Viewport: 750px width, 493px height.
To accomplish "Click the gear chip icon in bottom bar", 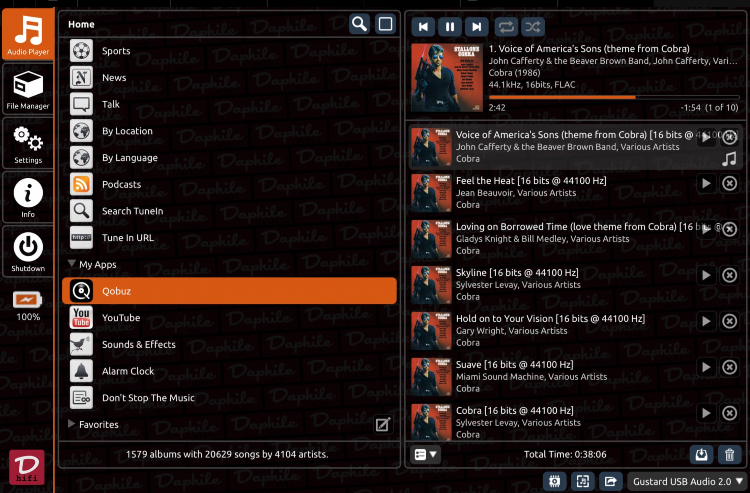I will coord(555,482).
